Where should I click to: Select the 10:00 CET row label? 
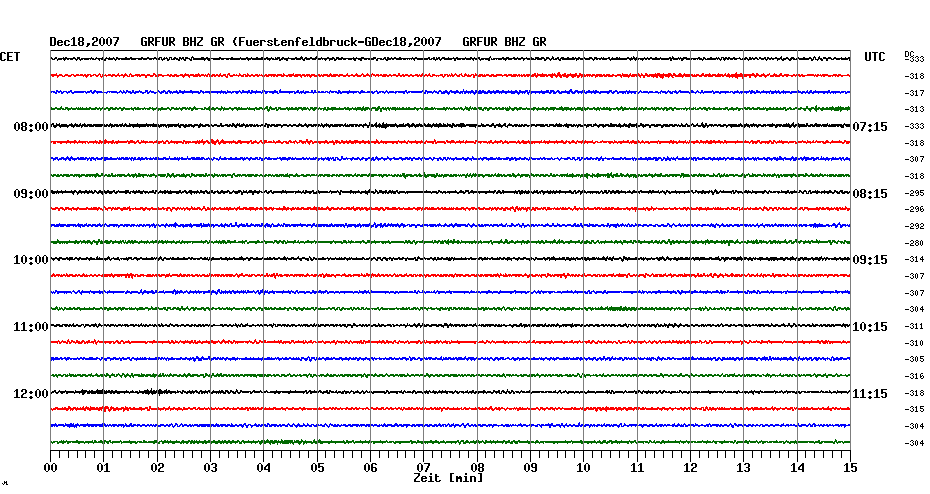pyautogui.click(x=31, y=260)
